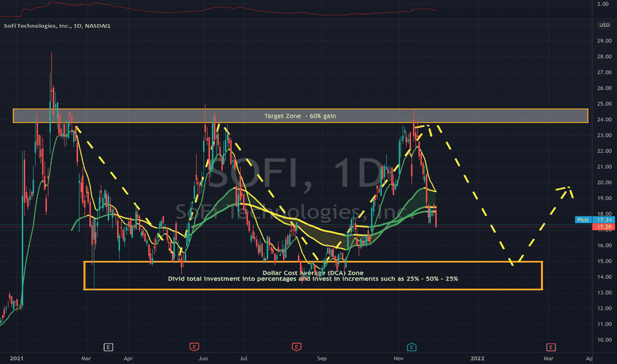Image resolution: width=617 pixels, height=364 pixels.
Task: Click the 28.00 price axis label
Action: tap(604, 57)
